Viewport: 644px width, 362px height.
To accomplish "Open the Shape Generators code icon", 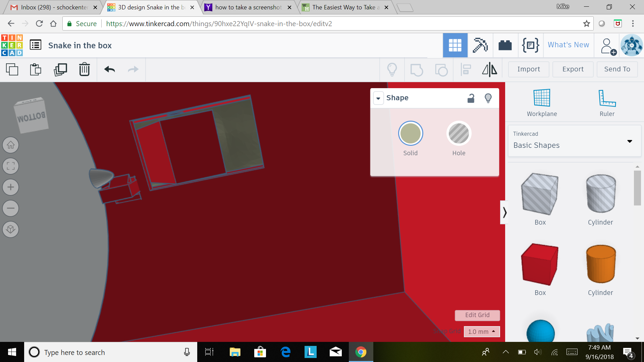I will coord(531,45).
